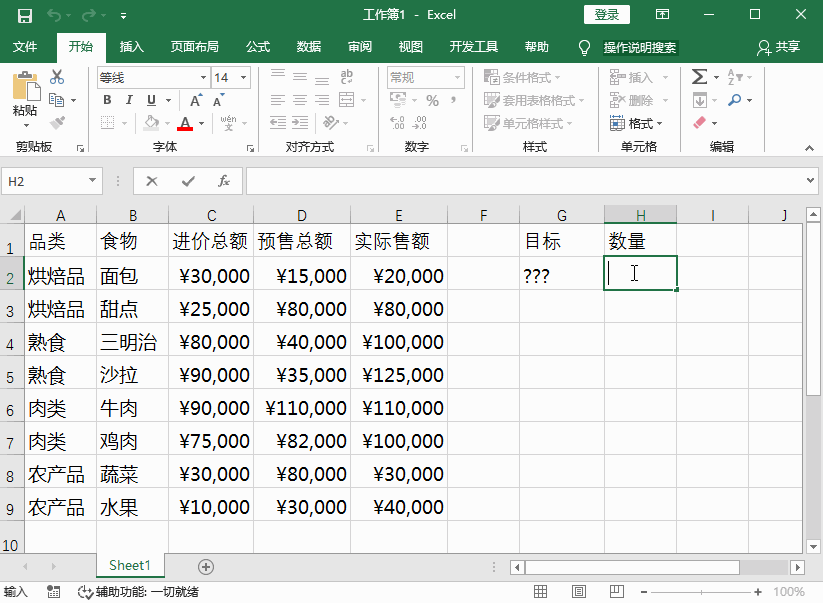
Task: Click Increase Indent icon
Action: pyautogui.click(x=300, y=123)
